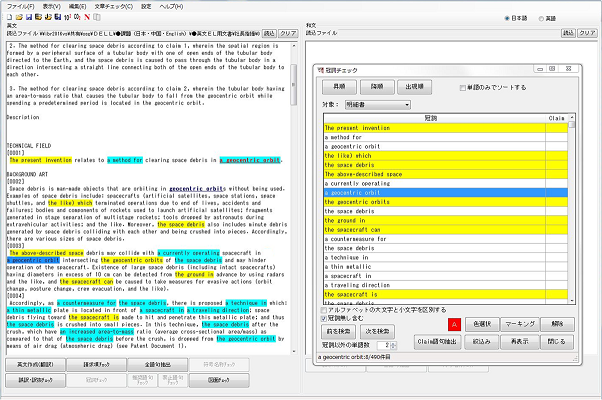
Task: Click the 請求項チェック button
Action: tap(96, 365)
